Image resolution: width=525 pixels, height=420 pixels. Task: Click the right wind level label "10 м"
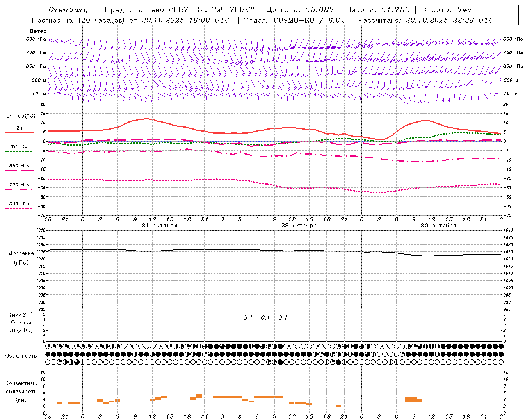tap(511, 94)
